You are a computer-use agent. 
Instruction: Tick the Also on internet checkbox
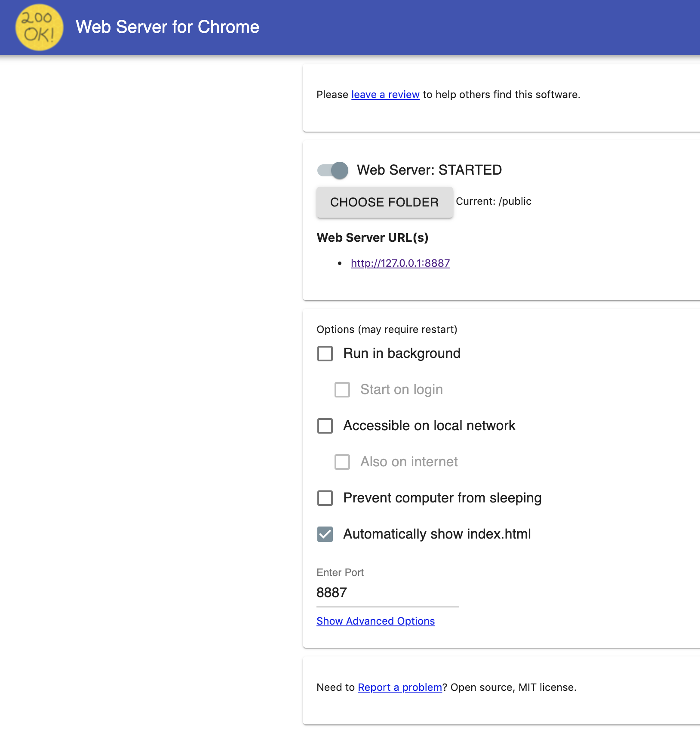click(342, 462)
